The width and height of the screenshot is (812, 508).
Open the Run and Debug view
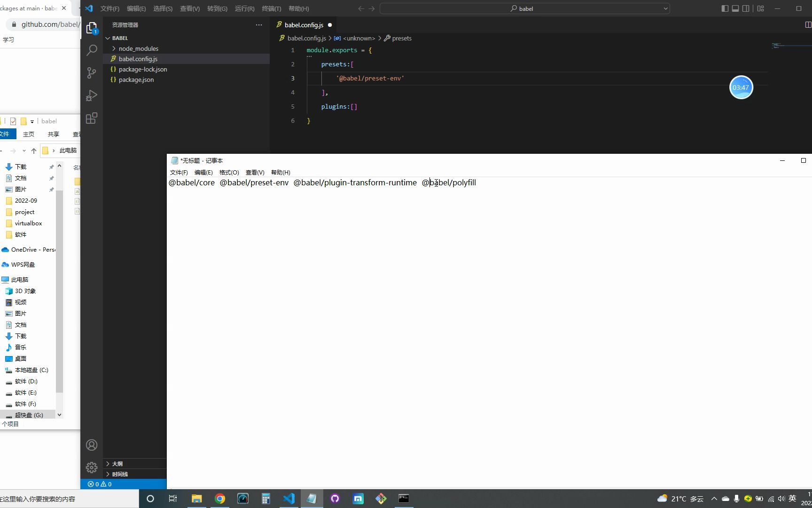(92, 95)
